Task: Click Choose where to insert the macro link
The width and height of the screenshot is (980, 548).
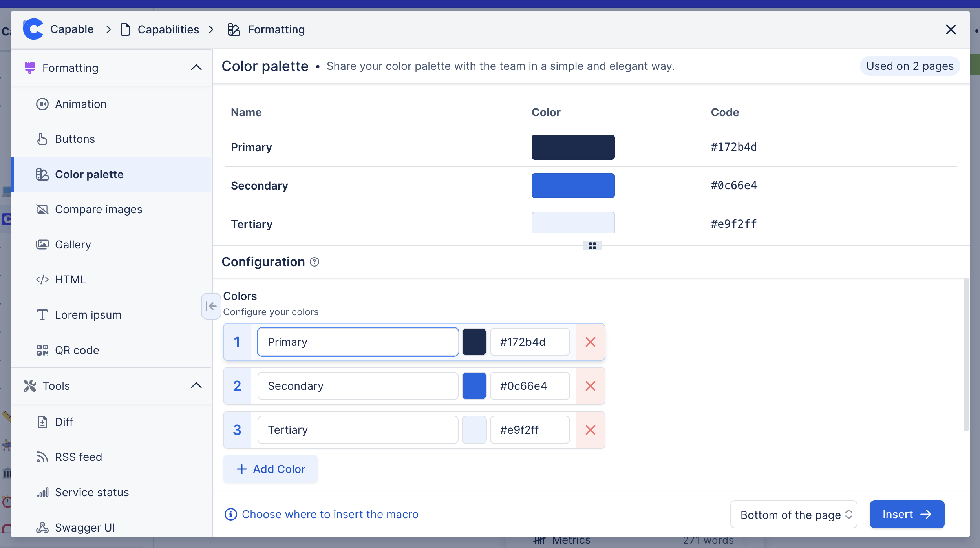Action: tap(330, 514)
